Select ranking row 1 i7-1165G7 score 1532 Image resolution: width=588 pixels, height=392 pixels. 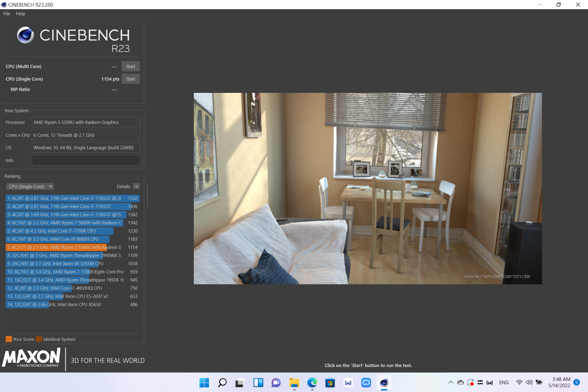click(72, 198)
